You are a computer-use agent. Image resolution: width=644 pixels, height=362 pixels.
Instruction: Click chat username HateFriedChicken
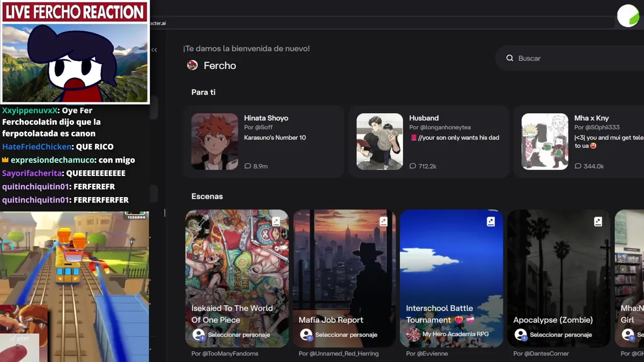click(37, 147)
